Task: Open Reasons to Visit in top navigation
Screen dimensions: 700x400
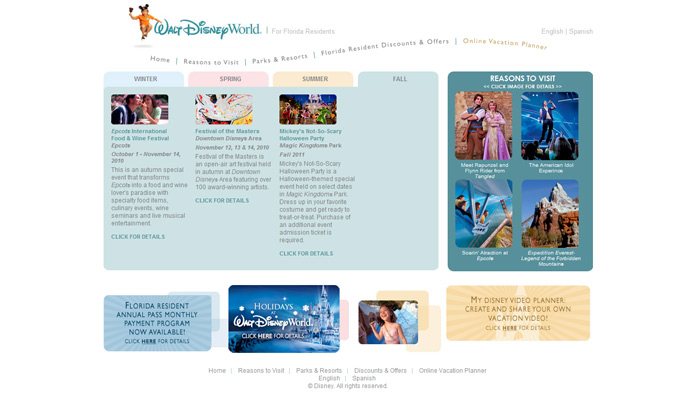Action: 211,62
